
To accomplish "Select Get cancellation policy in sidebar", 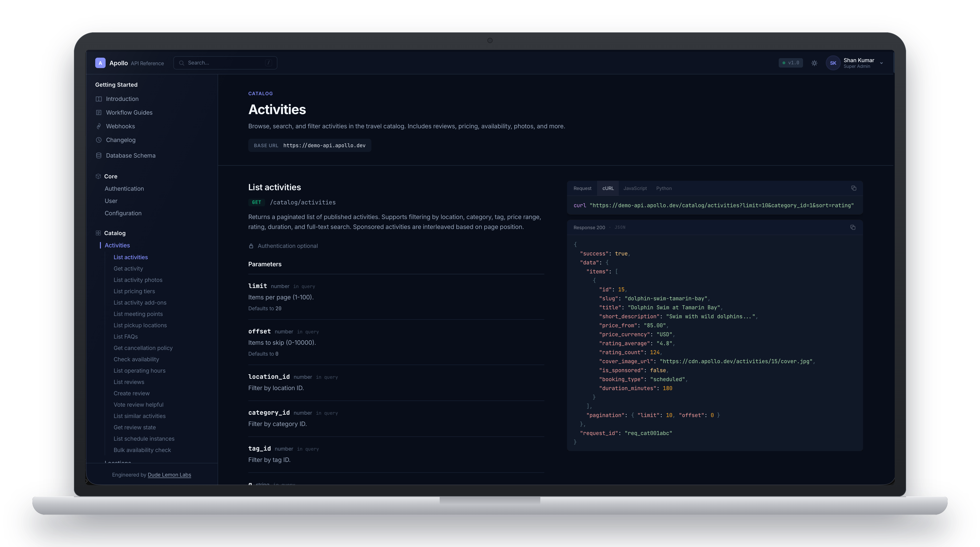I will pyautogui.click(x=143, y=348).
